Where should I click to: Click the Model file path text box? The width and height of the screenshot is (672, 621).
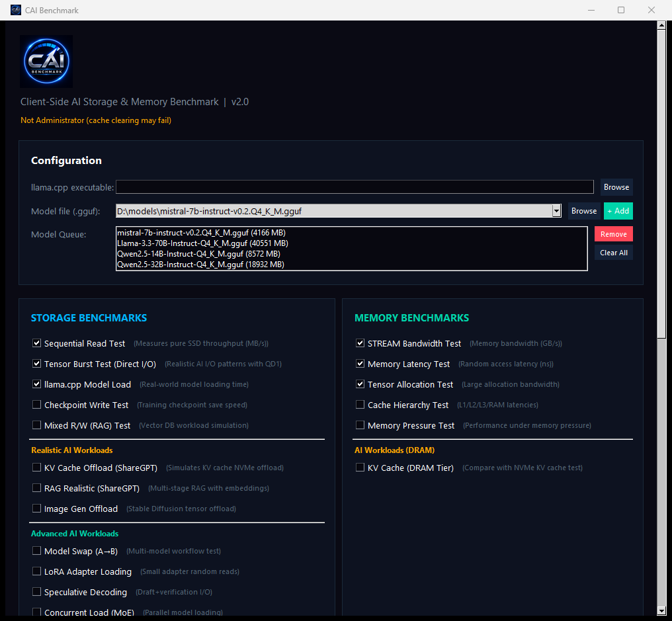(x=334, y=211)
